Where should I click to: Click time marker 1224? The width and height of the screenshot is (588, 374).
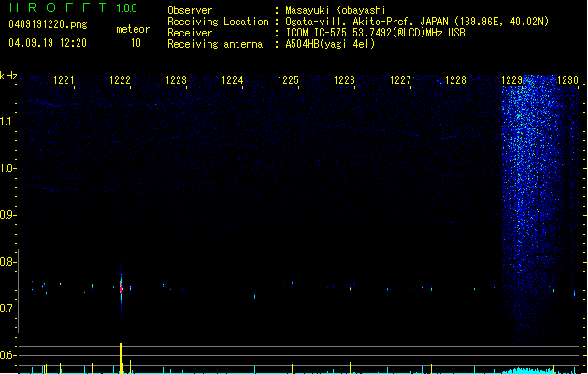coord(232,80)
